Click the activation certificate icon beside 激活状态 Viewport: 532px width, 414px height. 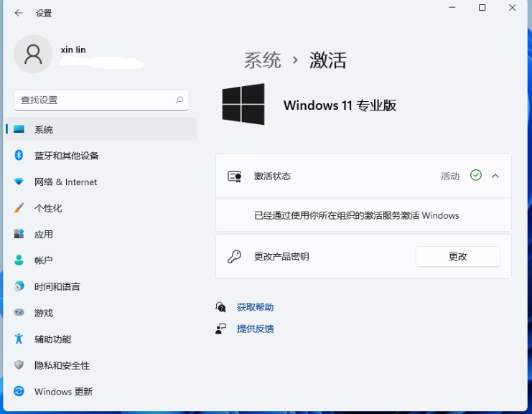235,177
